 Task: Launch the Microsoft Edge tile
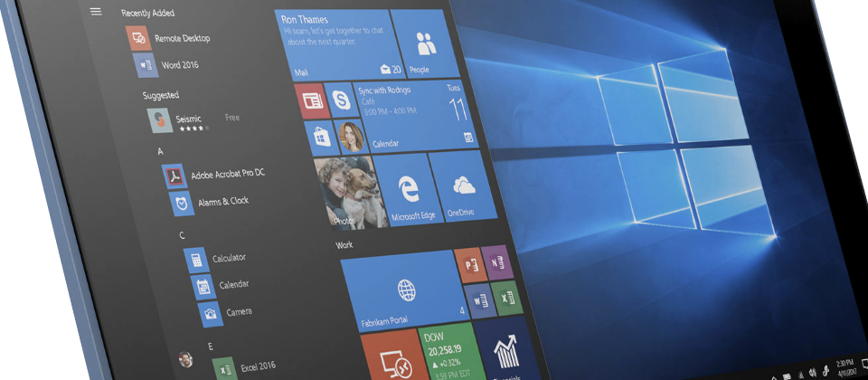coord(409,189)
